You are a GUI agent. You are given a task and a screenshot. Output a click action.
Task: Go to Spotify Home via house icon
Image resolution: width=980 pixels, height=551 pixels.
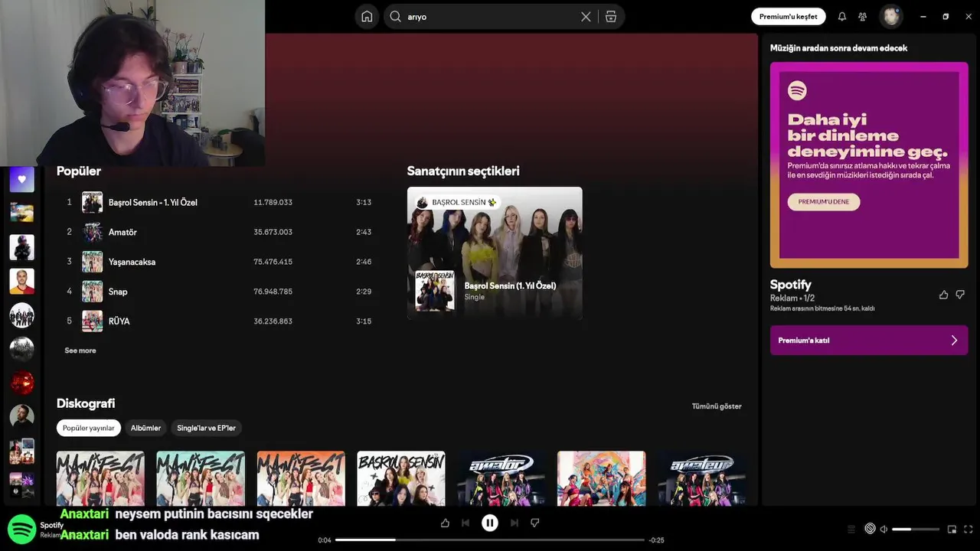pyautogui.click(x=367, y=17)
